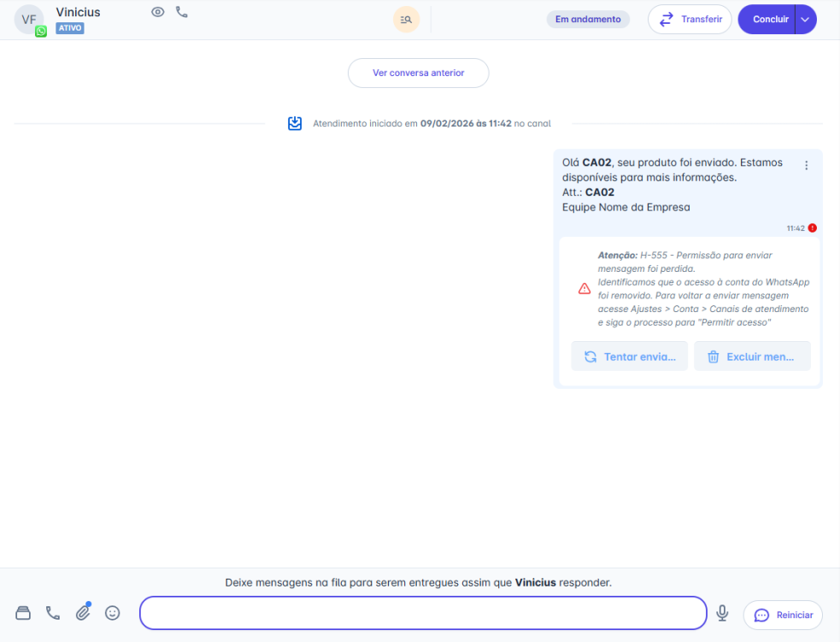The height and width of the screenshot is (642, 840).
Task: Click the Transferir button
Action: pyautogui.click(x=690, y=19)
